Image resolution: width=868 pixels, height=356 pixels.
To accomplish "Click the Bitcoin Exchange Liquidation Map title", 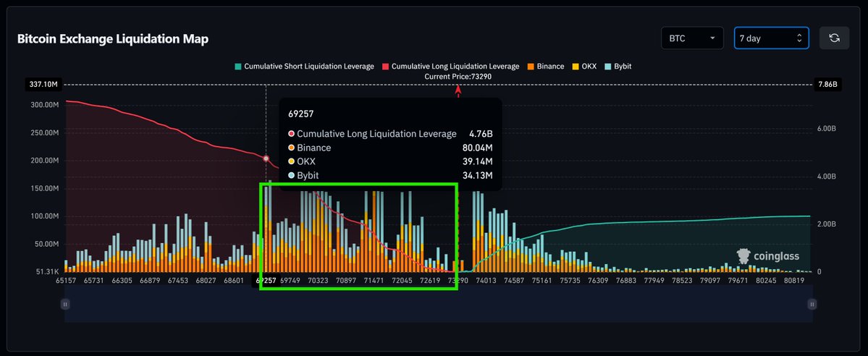I will pyautogui.click(x=113, y=39).
